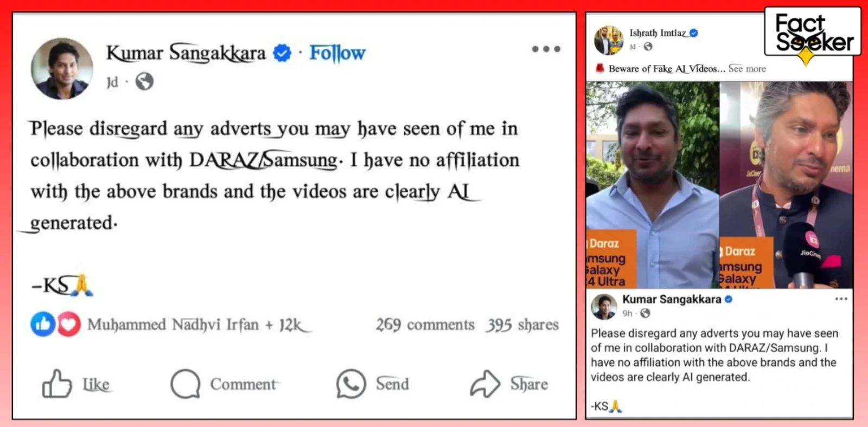Click Kumar Sangakkara's verified badge
Screen dimensions: 868x427
pyautogui.click(x=282, y=53)
